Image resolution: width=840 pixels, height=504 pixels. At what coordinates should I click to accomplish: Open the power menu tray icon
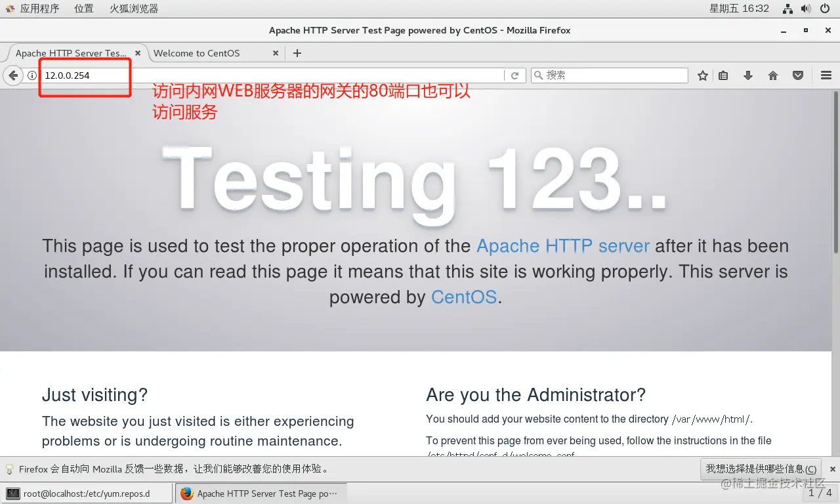tap(826, 9)
